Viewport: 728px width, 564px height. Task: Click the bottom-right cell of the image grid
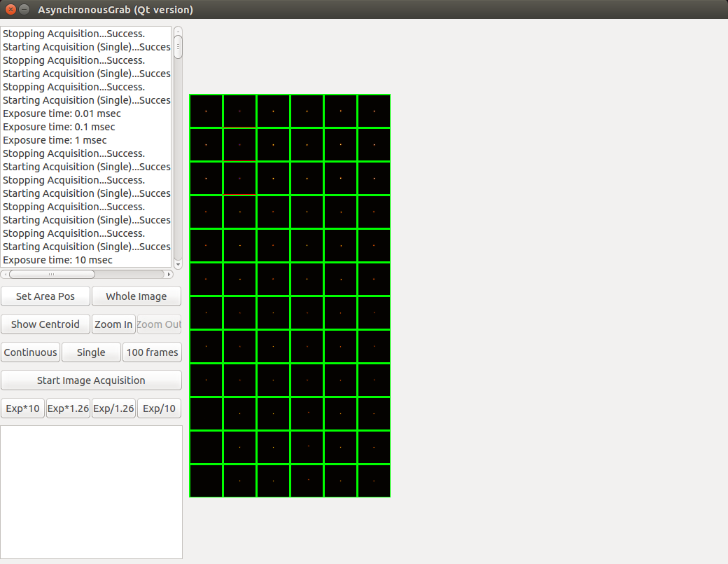coord(374,481)
